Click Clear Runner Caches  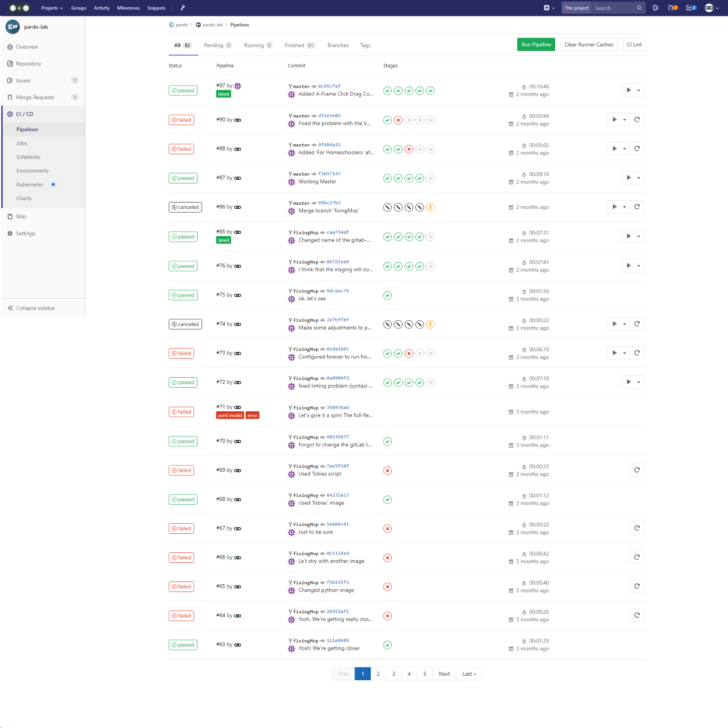click(589, 45)
